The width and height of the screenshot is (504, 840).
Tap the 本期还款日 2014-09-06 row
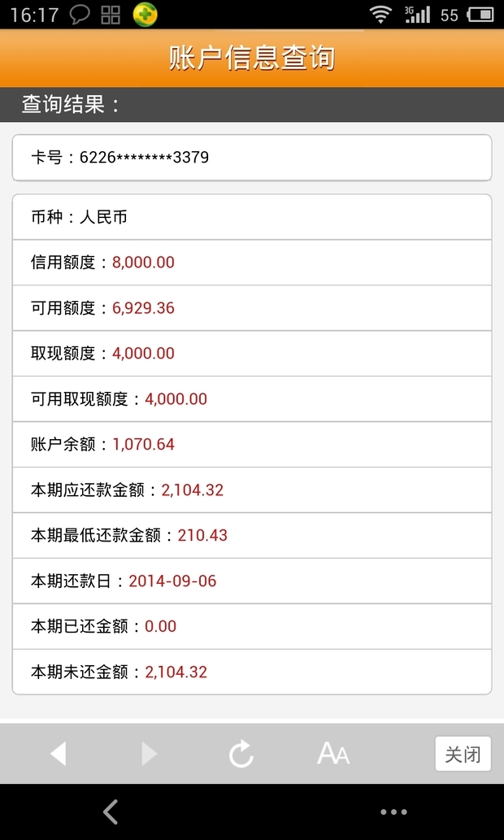252,581
